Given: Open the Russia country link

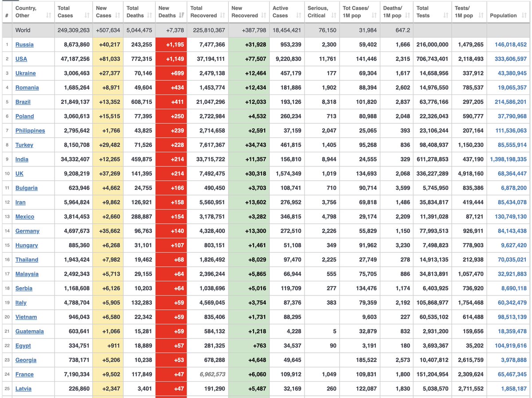Looking at the screenshot, I should [x=24, y=45].
